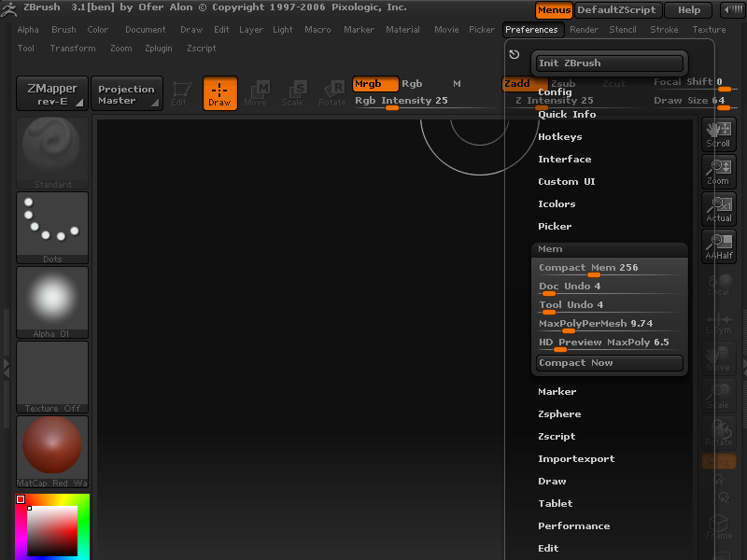747x560 pixels.
Task: Activate the Rotate transform icon
Action: pos(332,93)
